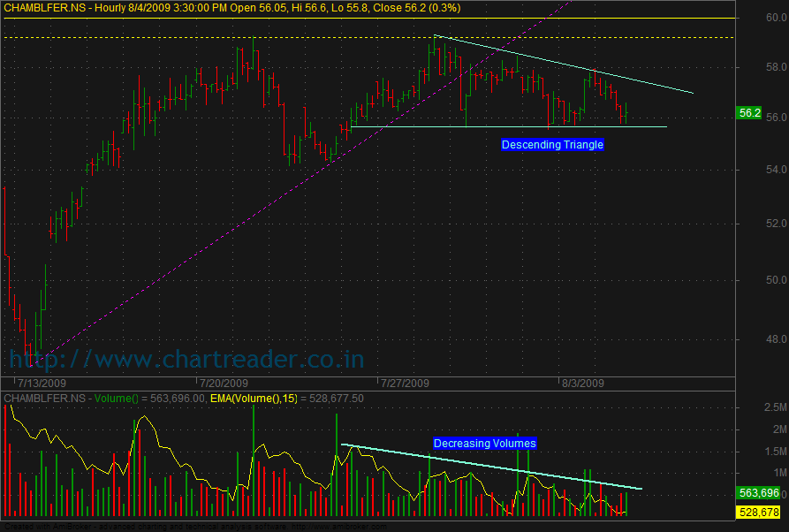The width and height of the screenshot is (789, 532).
Task: Click the green 563,696 volume value tag
Action: [x=758, y=493]
